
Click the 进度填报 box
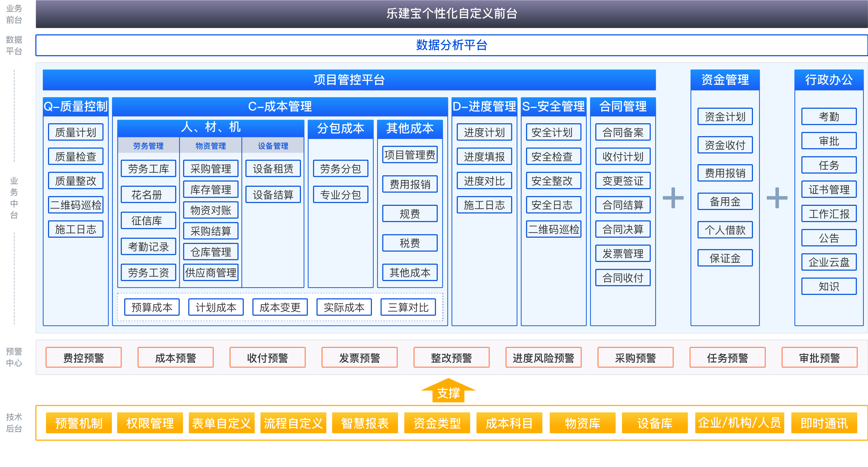click(484, 156)
